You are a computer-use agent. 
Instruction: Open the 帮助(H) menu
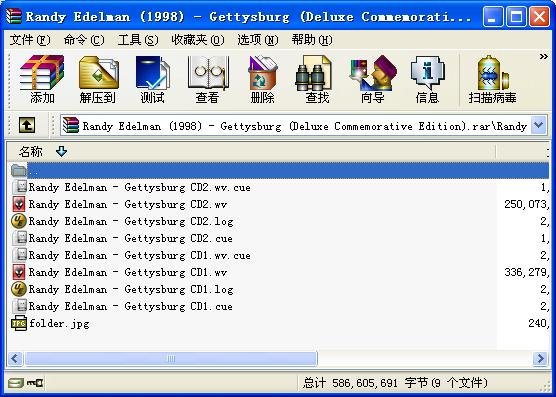tap(312, 40)
